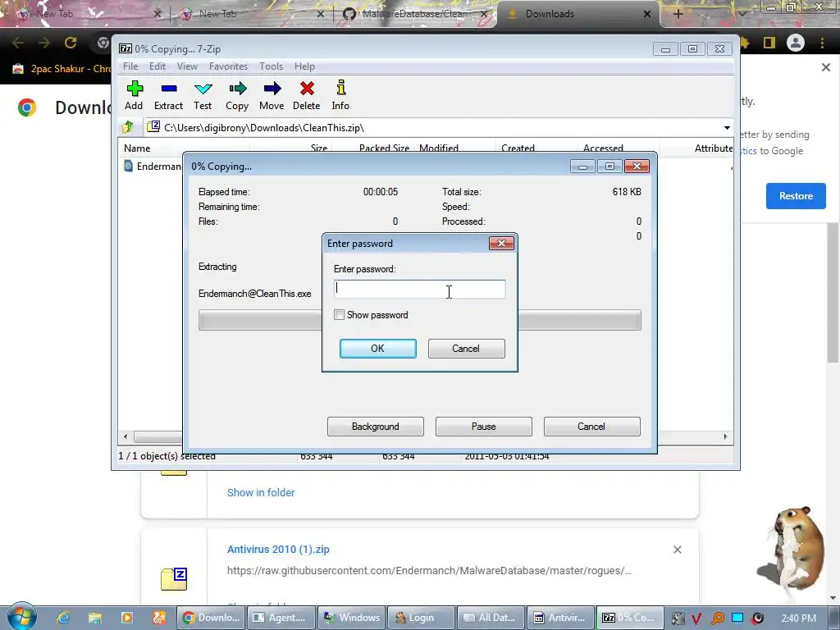Click the Info toolbar icon
840x630 pixels.
point(340,95)
